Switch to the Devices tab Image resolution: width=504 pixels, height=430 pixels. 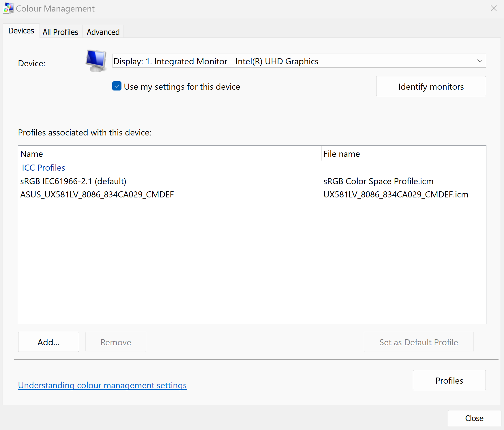coord(21,31)
